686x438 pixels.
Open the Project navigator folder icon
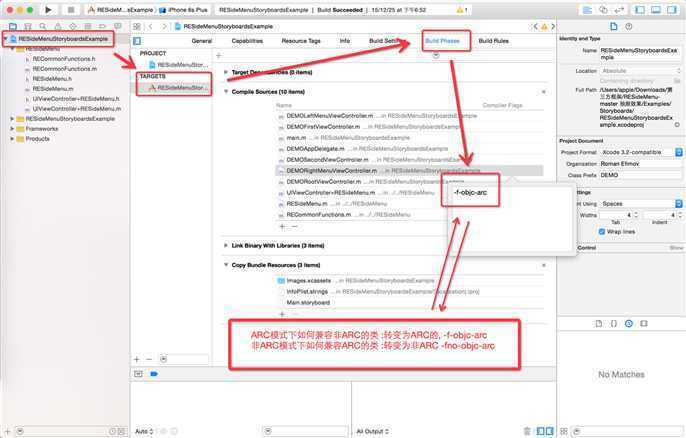13,27
